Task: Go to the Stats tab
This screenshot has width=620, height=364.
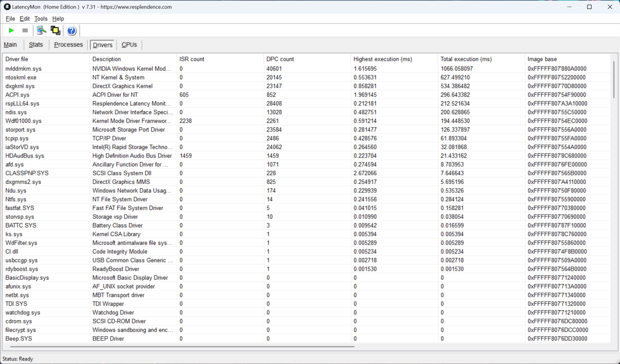Action: coord(36,45)
